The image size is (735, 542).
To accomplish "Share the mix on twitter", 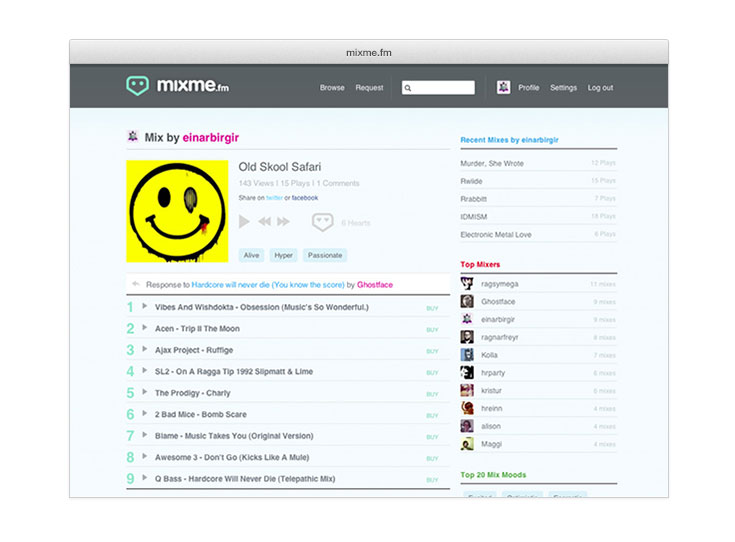I will tap(274, 198).
